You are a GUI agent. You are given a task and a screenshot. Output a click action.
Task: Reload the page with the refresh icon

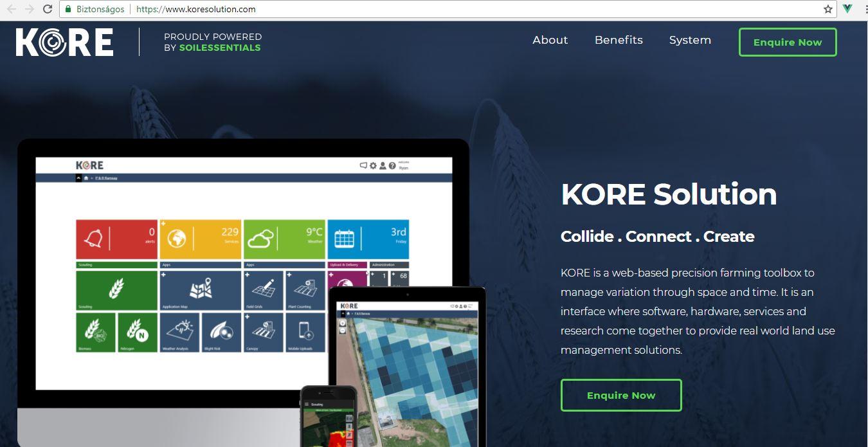[x=48, y=9]
